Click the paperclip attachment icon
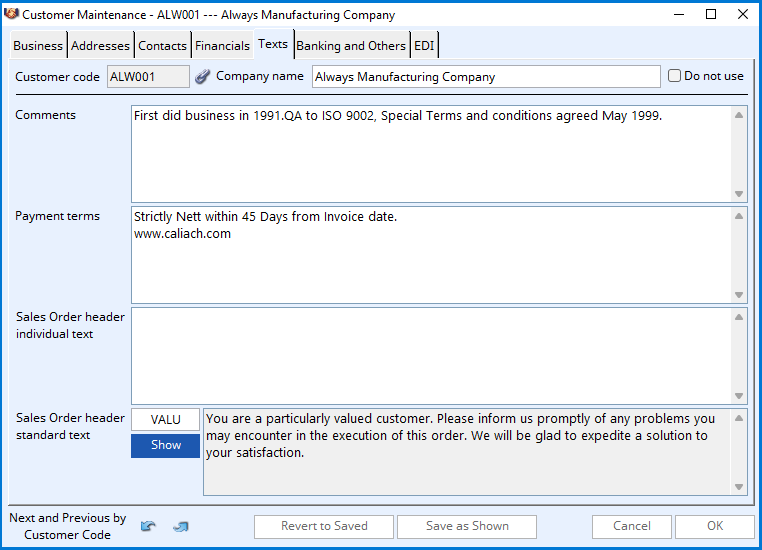The image size is (762, 550). tap(202, 77)
